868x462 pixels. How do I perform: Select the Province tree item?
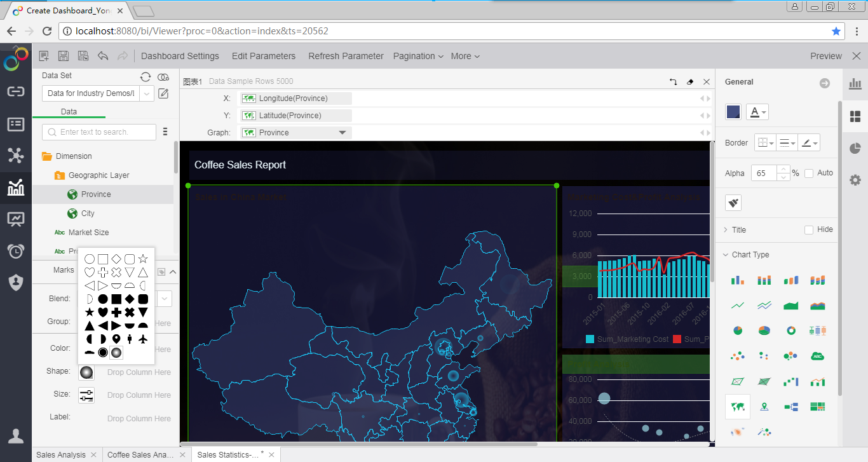96,194
